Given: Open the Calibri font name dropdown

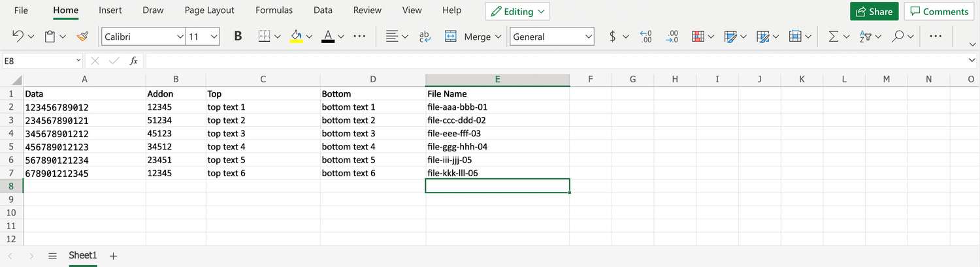Looking at the screenshot, I should [144, 37].
